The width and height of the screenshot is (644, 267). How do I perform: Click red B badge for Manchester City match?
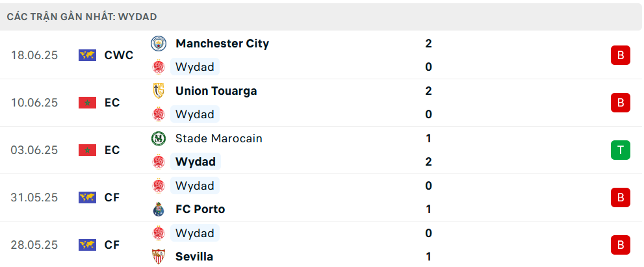620,55
